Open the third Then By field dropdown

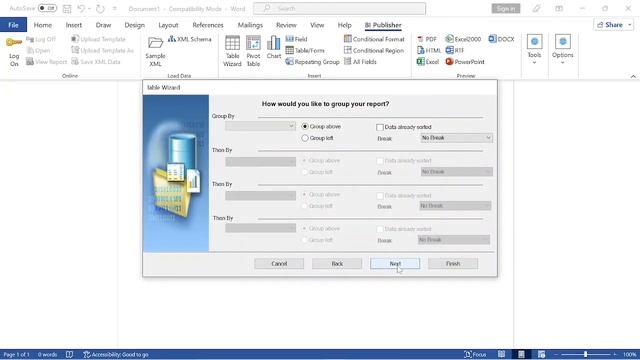pyautogui.click(x=260, y=228)
